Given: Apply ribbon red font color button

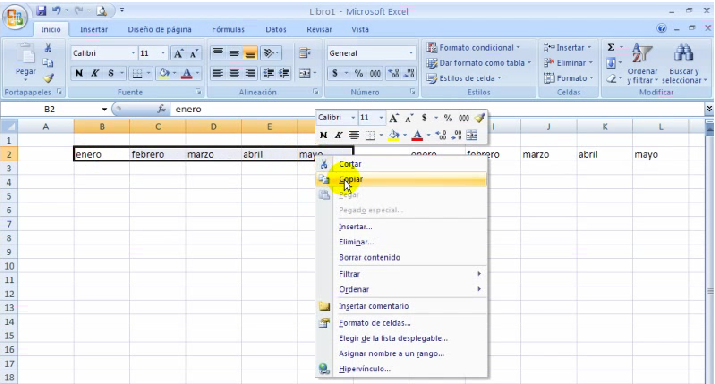Looking at the screenshot, I should 187,73.
